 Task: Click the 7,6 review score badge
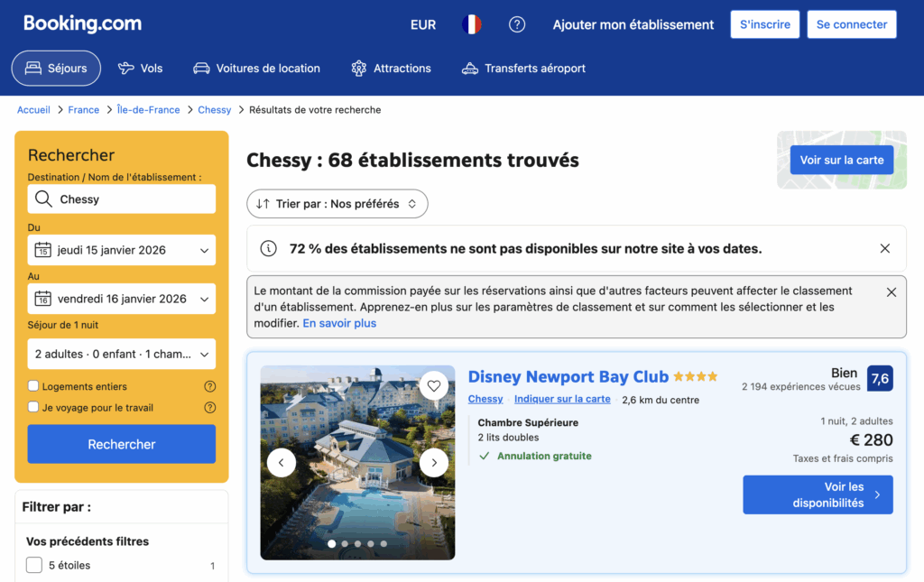pyautogui.click(x=880, y=378)
